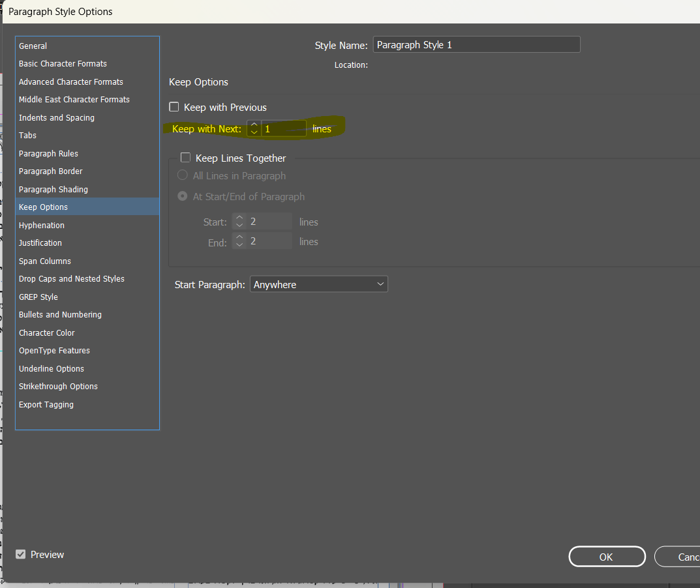
Task: Enable the Keep with Previous checkbox
Action: (x=174, y=107)
